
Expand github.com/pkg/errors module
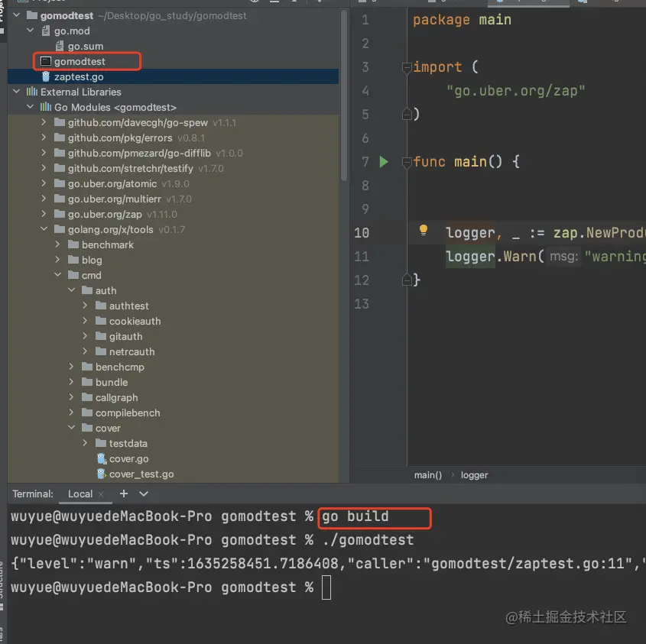44,137
